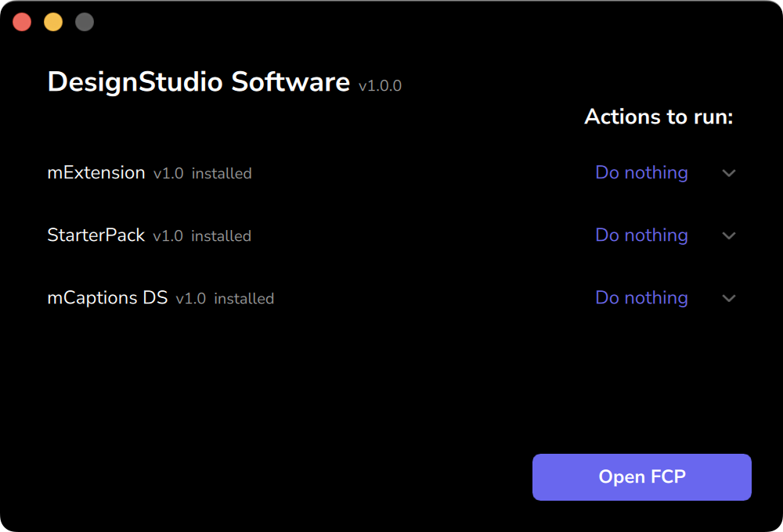
Task: Expand the StarterPack action chevron arrow
Action: click(x=729, y=235)
